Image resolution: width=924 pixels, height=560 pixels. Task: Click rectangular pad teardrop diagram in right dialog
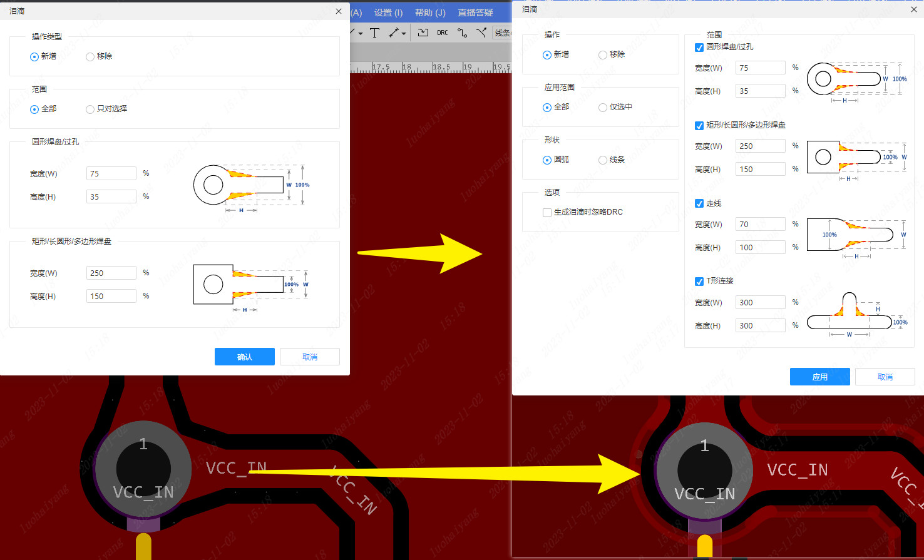pyautogui.click(x=857, y=161)
